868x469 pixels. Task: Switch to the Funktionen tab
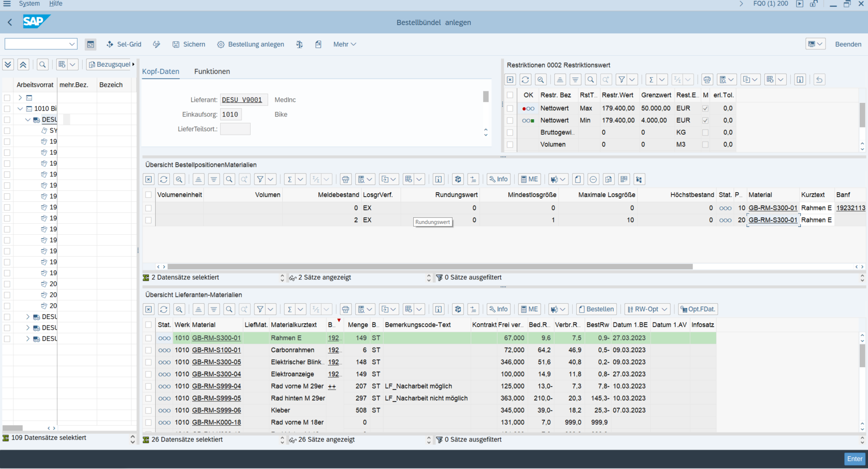[x=212, y=71]
